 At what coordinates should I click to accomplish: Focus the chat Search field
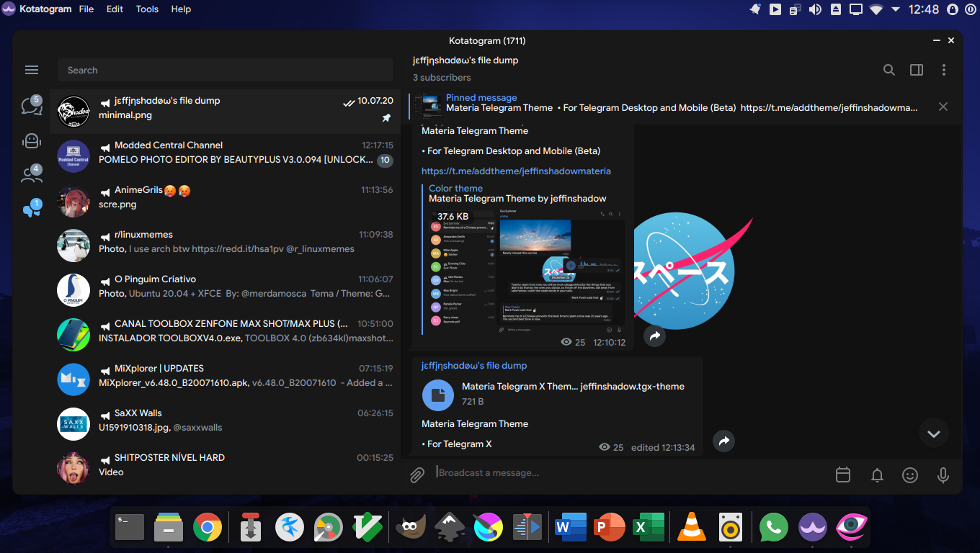pos(225,70)
